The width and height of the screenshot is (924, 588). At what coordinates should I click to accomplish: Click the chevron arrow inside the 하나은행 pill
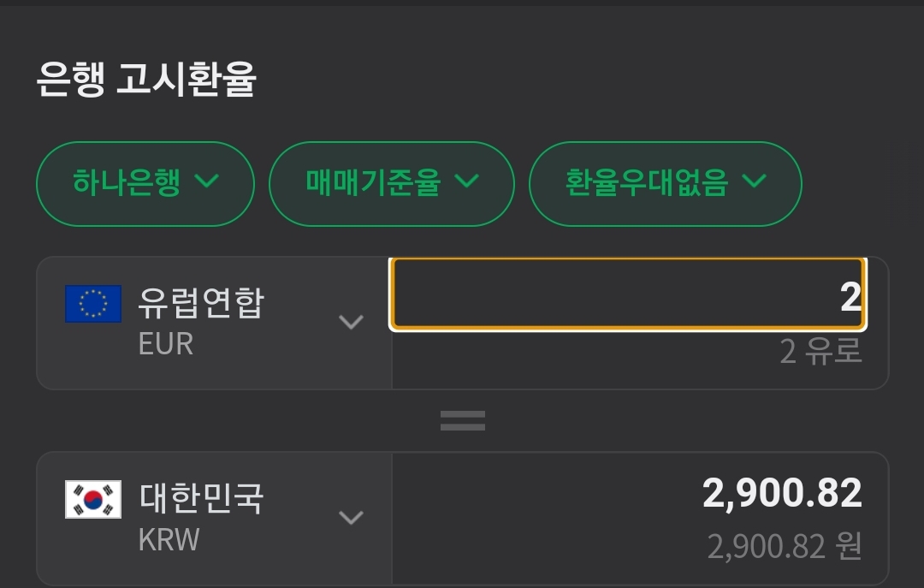pos(207,181)
